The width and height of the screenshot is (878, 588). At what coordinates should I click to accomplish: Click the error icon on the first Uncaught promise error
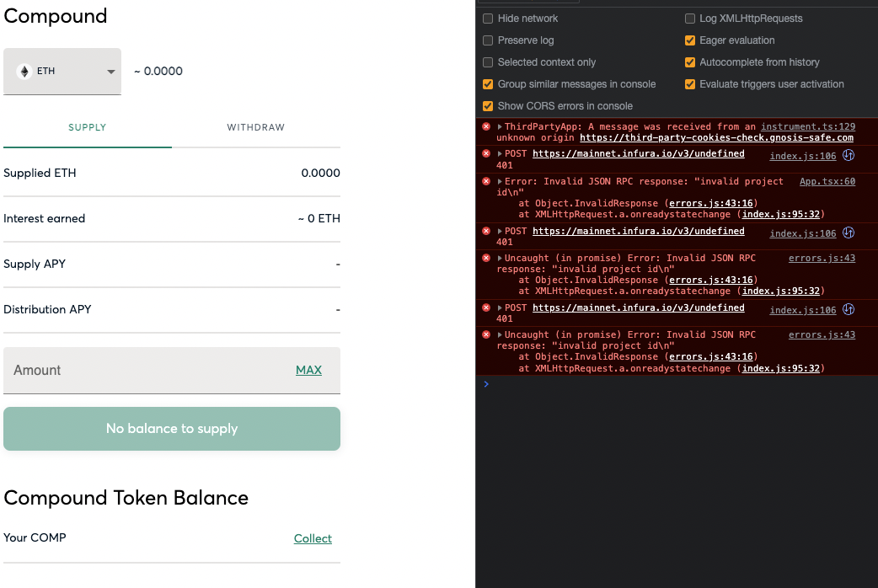(486, 257)
